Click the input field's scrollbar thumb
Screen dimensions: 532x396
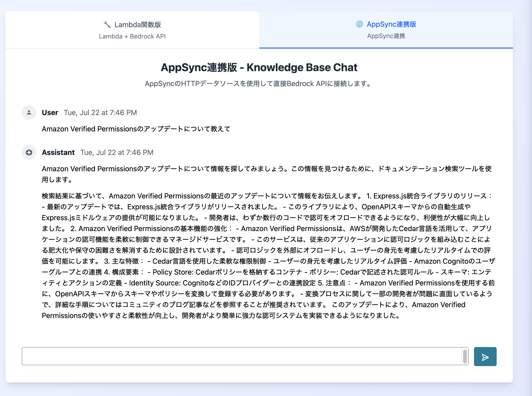[x=465, y=356]
